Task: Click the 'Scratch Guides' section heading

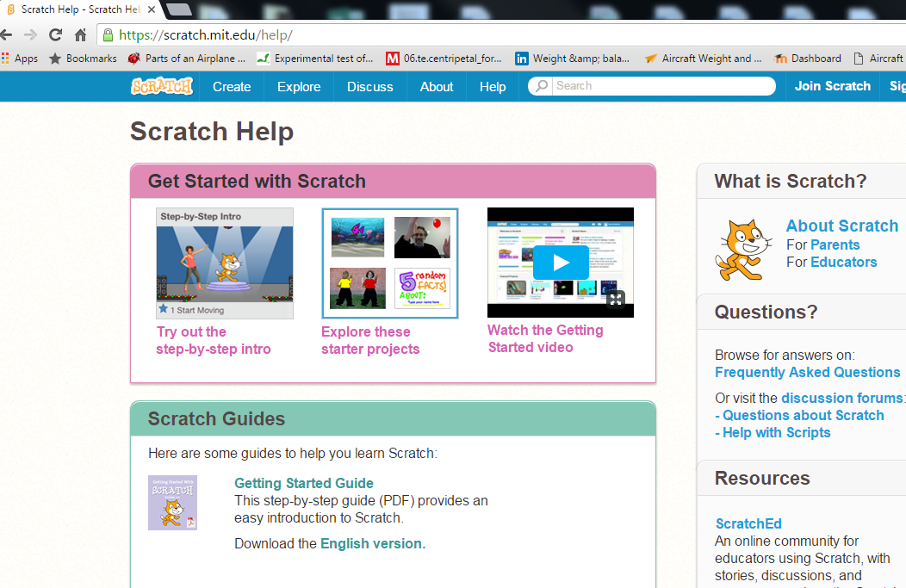Action: click(x=217, y=418)
